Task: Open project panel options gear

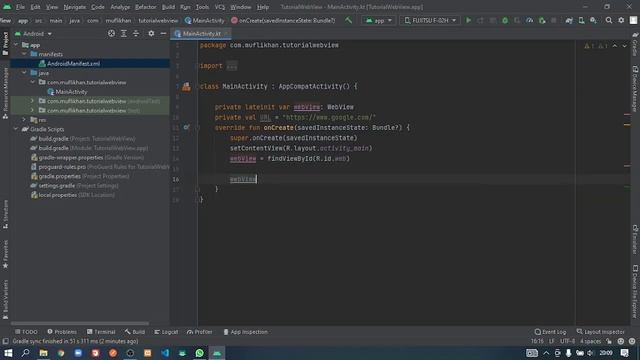Action: 151,33
